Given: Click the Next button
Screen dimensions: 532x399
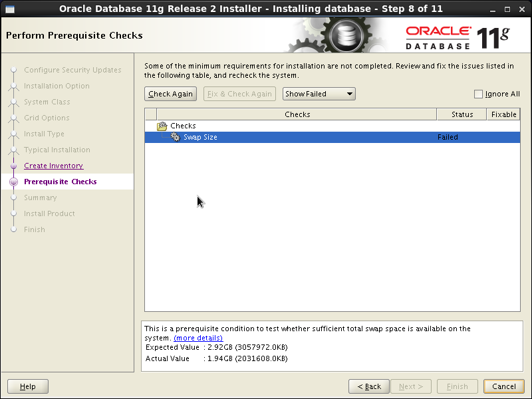Looking at the screenshot, I should click(411, 386).
